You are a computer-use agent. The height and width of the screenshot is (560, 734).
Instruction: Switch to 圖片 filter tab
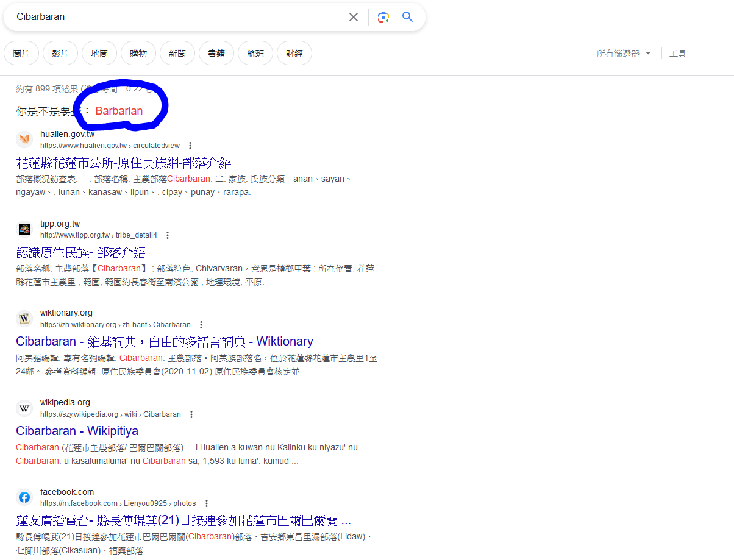(x=21, y=54)
